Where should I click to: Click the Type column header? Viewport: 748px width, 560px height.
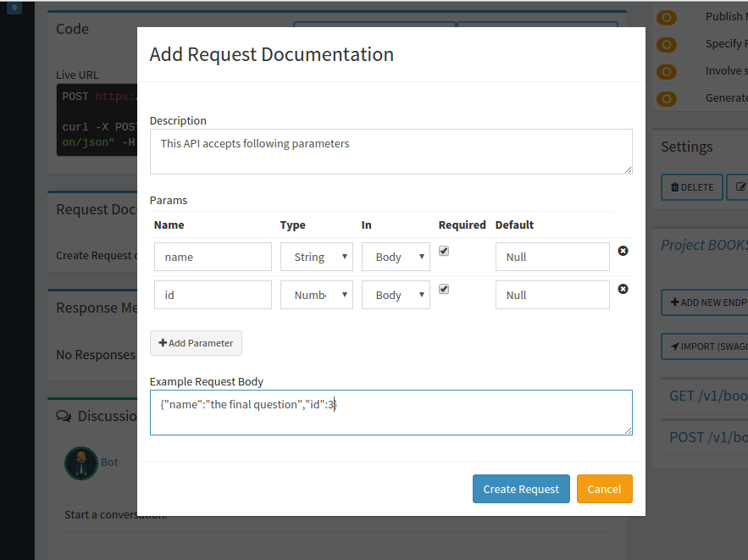[x=292, y=225]
